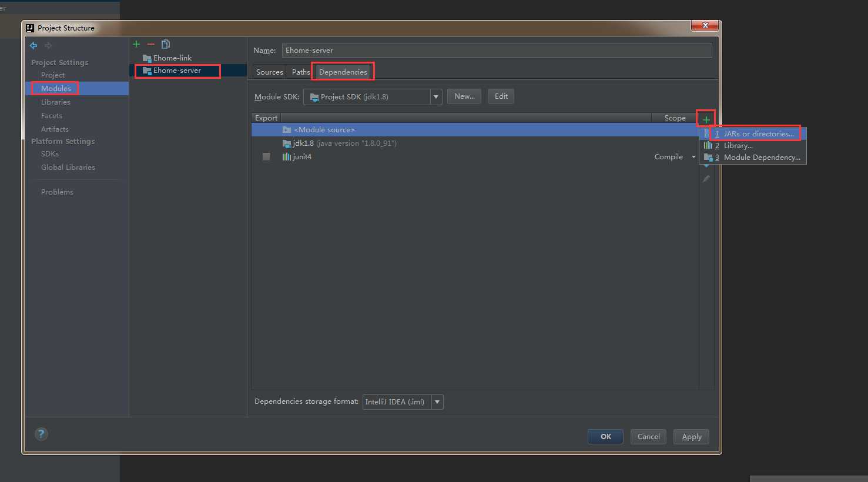Click the Scope column header
This screenshot has width=868, height=482.
[x=675, y=118]
